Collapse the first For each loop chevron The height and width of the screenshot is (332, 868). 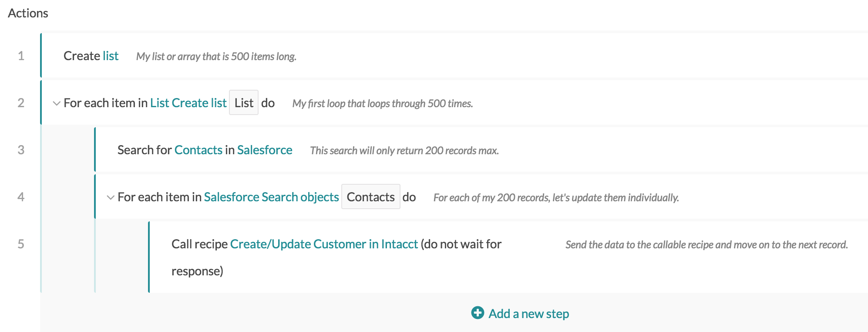pyautogui.click(x=57, y=103)
